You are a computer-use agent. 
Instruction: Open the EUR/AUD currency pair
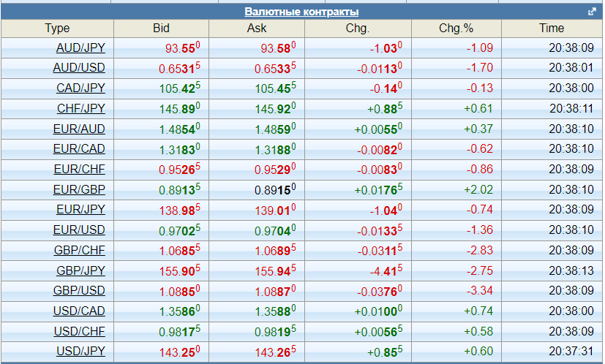79,129
